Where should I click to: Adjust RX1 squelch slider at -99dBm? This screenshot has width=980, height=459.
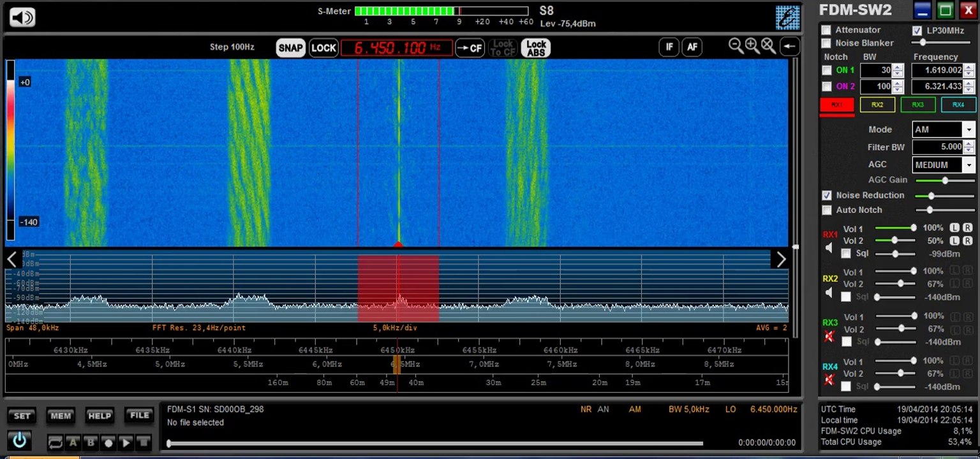pyautogui.click(x=895, y=254)
